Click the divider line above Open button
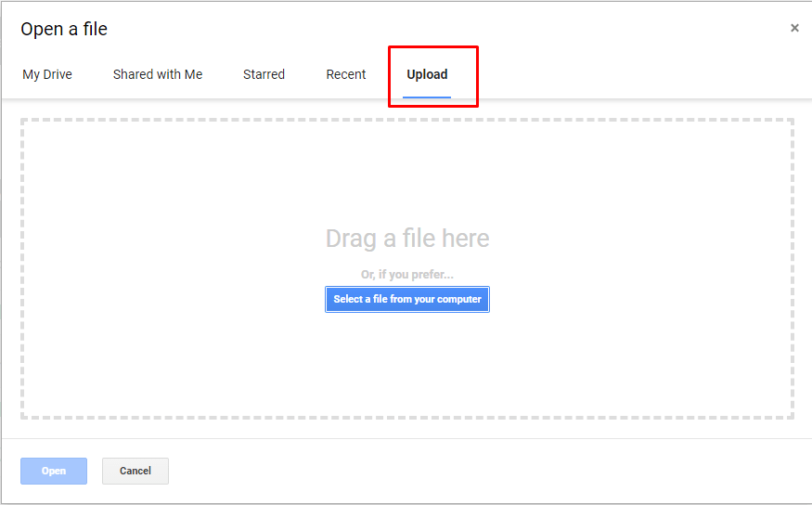The image size is (812, 505). coord(407,439)
